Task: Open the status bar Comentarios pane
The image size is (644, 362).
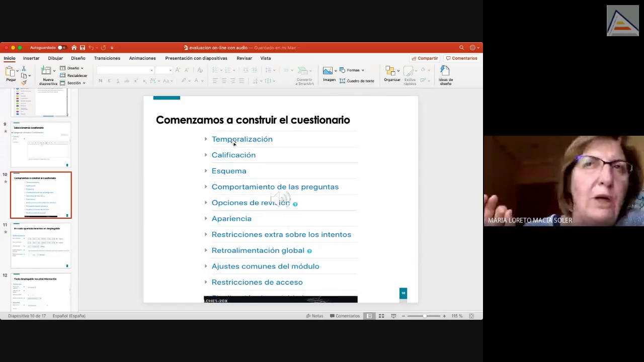Action: pos(345,316)
